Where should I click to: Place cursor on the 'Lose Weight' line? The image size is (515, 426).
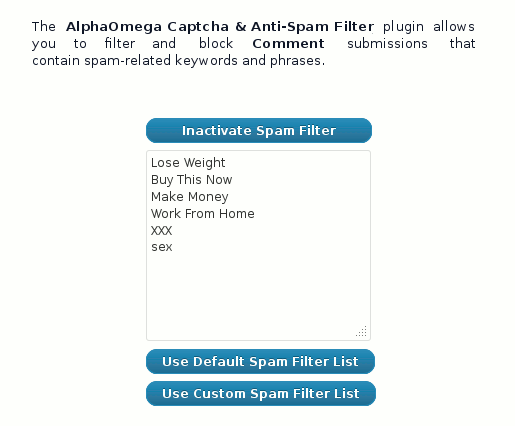click(188, 163)
